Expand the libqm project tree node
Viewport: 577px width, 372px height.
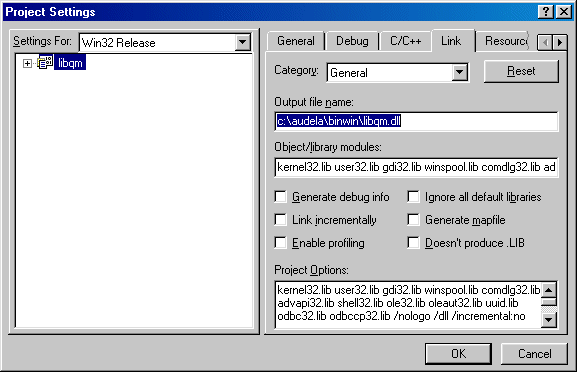tap(27, 63)
